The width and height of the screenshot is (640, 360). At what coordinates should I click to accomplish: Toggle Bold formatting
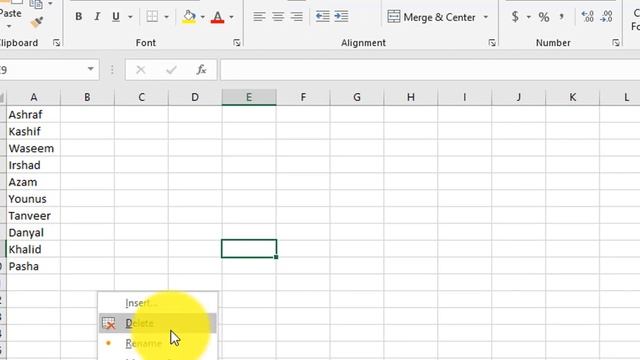pyautogui.click(x=79, y=17)
